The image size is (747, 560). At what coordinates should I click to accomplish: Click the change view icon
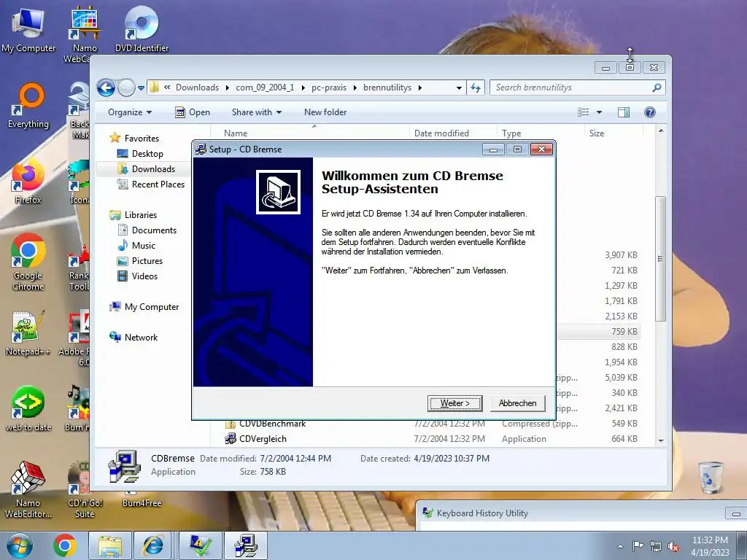(583, 112)
